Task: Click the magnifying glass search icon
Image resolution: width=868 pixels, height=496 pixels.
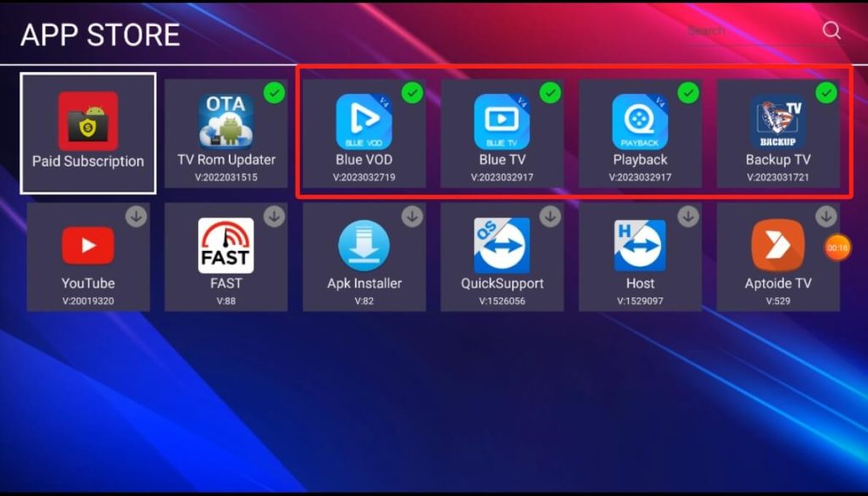Action: click(832, 31)
